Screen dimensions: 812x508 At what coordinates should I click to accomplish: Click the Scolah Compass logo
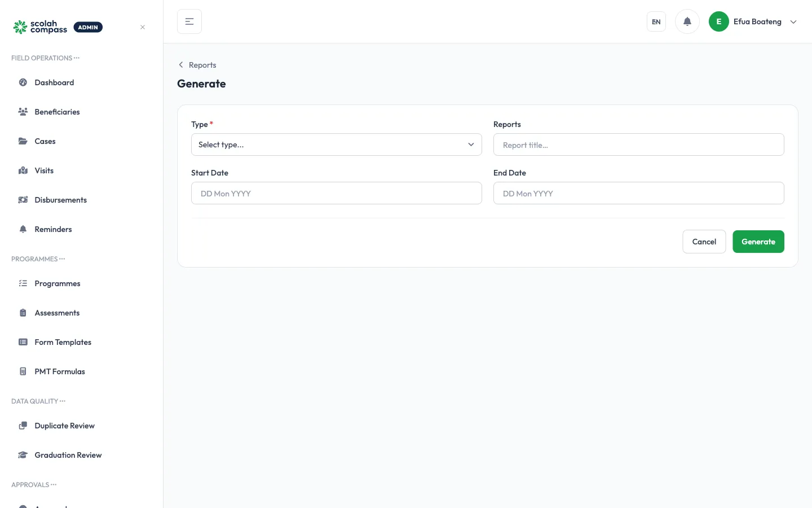40,27
